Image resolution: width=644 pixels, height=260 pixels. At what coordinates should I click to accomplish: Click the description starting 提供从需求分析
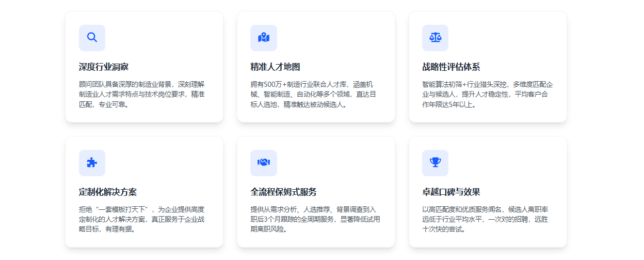click(315, 219)
